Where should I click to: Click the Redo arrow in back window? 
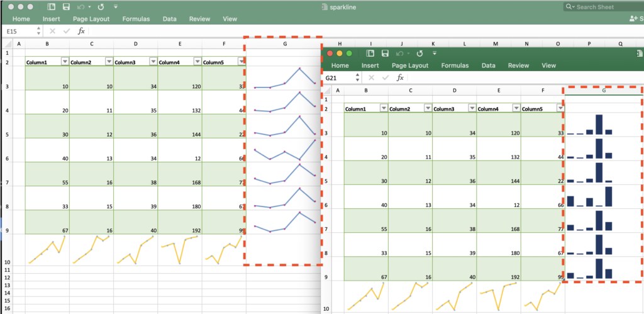tap(101, 6)
